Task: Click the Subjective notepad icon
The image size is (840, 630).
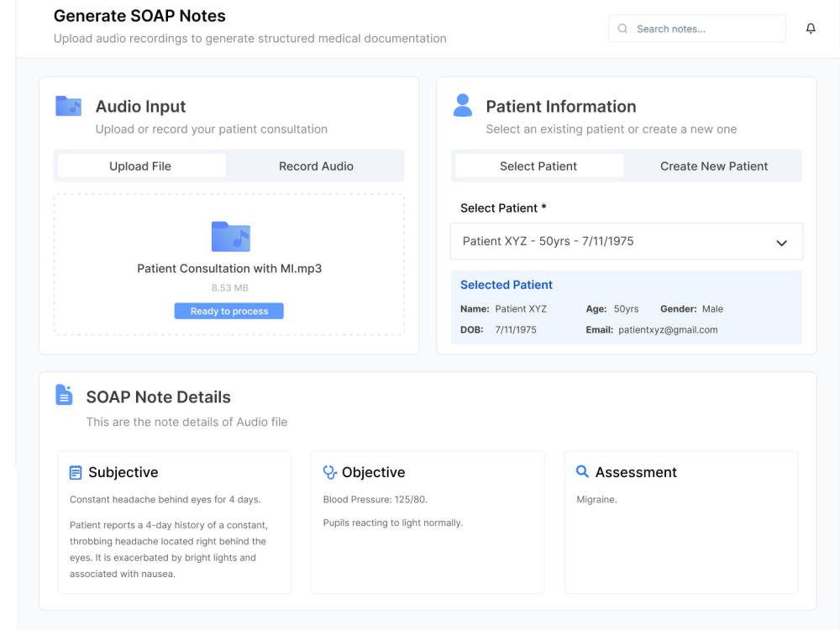Action: pos(76,472)
